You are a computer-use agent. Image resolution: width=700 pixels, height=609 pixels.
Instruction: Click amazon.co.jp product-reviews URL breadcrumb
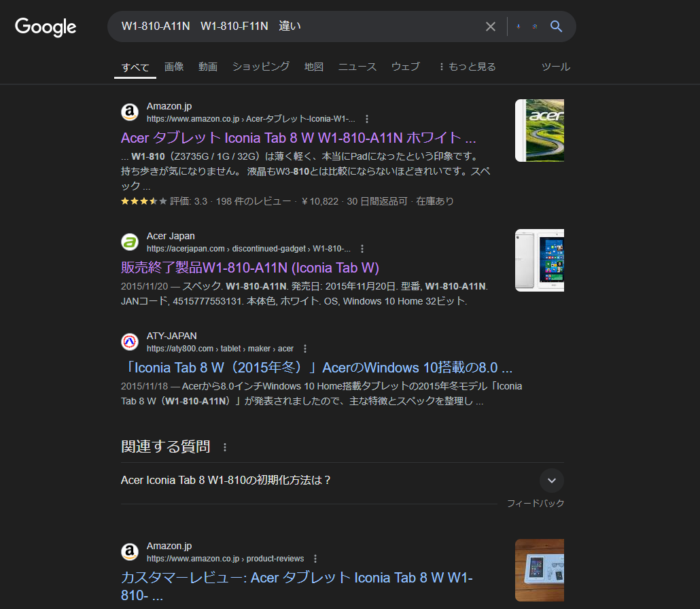226,559
